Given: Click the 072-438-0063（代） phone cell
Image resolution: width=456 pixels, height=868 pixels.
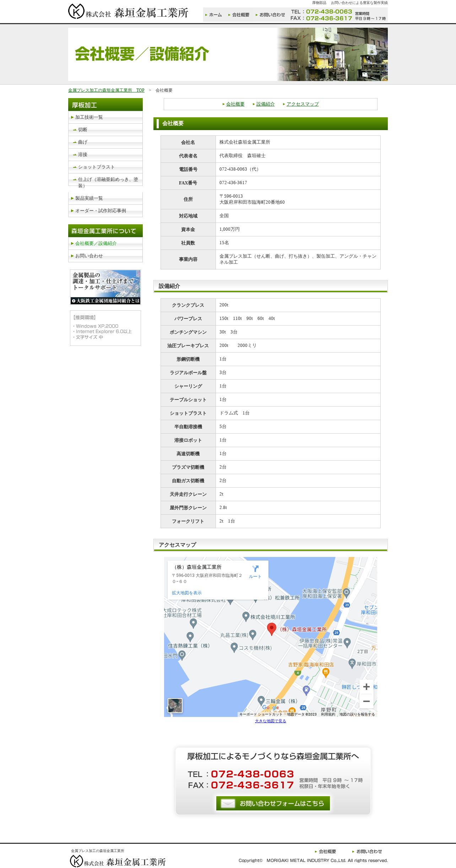Looking at the screenshot, I should pyautogui.click(x=298, y=169).
